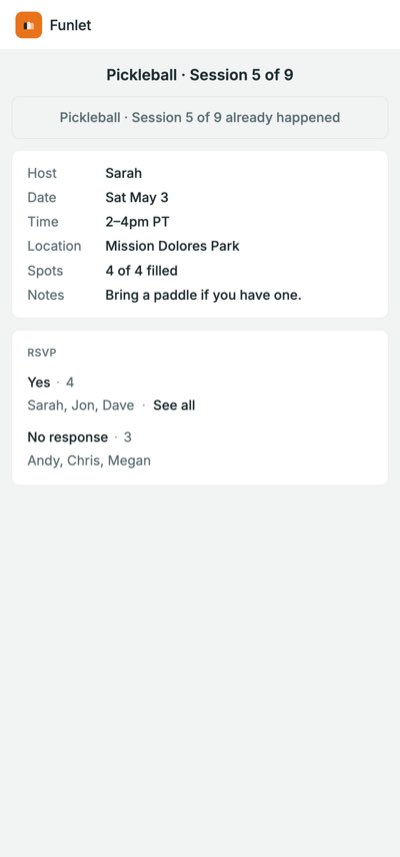This screenshot has width=400, height=857.
Task: Expand the No response · 3 group
Action: click(79, 437)
